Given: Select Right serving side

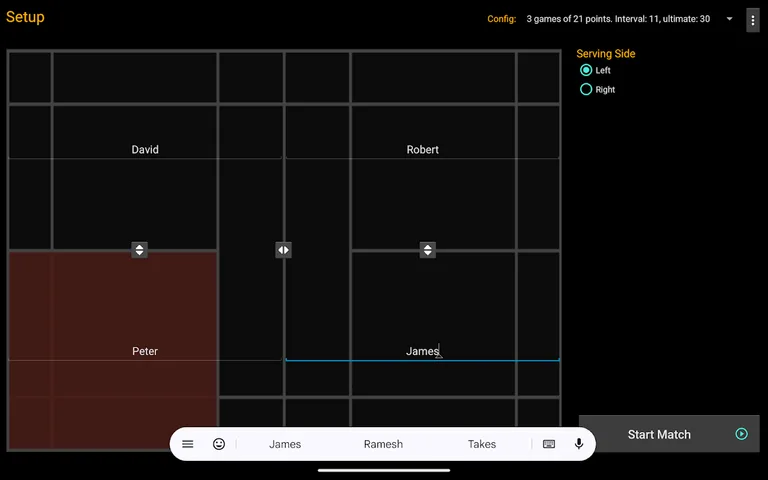Looking at the screenshot, I should pyautogui.click(x=597, y=89).
